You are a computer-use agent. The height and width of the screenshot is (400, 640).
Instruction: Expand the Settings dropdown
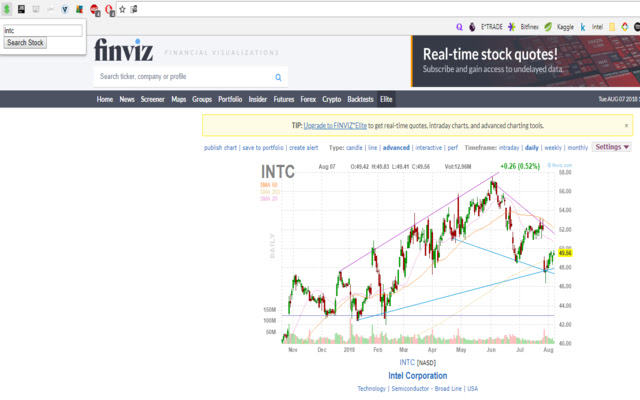pos(612,147)
